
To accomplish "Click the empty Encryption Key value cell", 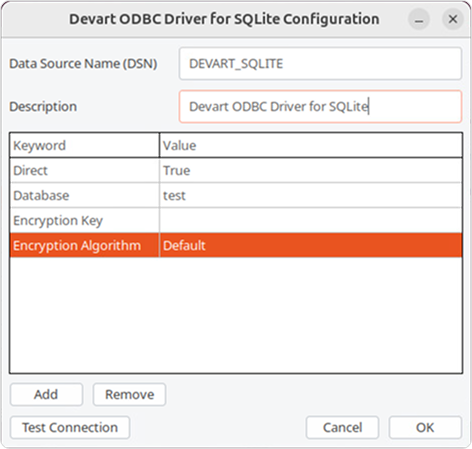I will 311,220.
